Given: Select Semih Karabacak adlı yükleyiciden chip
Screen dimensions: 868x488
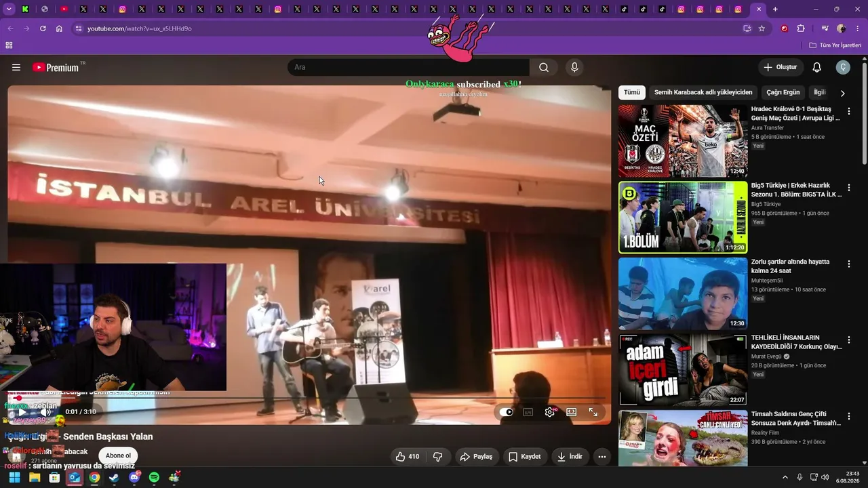Looking at the screenshot, I should (x=703, y=92).
